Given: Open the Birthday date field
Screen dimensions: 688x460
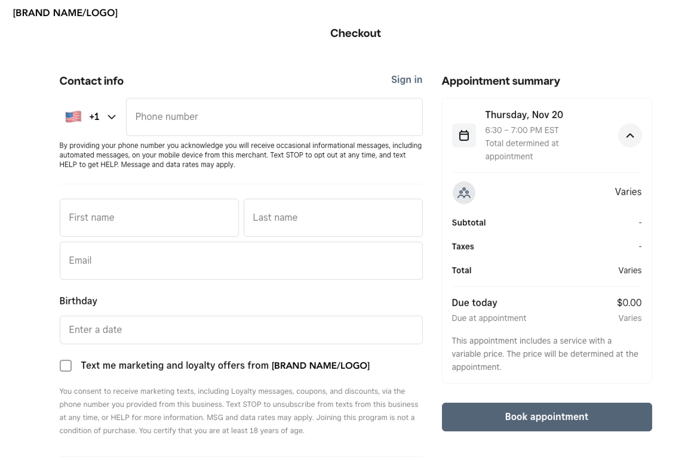Looking at the screenshot, I should pyautogui.click(x=240, y=330).
